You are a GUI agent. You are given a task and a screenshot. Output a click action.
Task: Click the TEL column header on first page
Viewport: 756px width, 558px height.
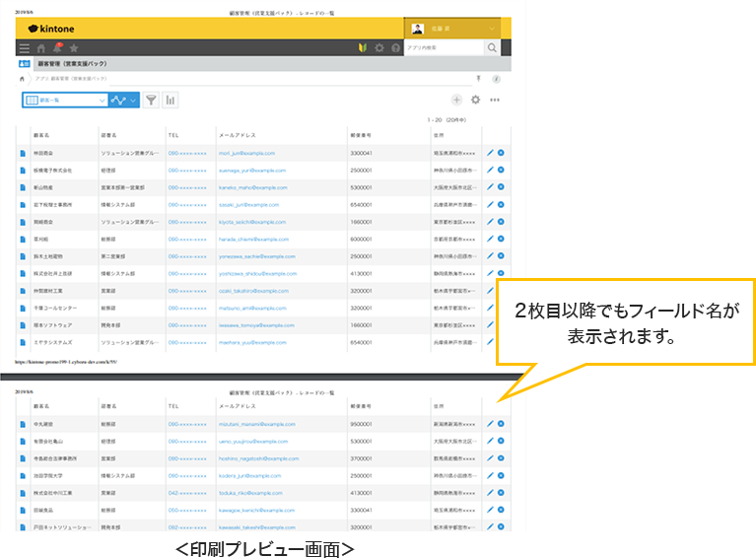(x=173, y=135)
